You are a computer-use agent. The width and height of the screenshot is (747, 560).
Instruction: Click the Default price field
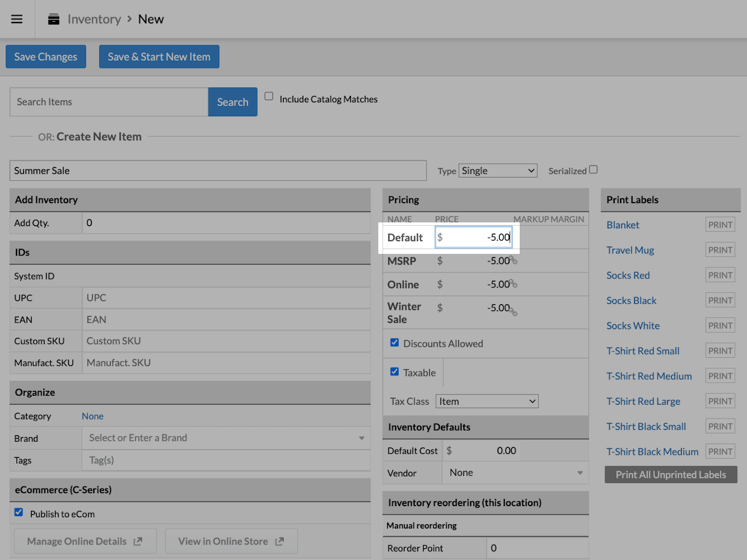point(474,237)
